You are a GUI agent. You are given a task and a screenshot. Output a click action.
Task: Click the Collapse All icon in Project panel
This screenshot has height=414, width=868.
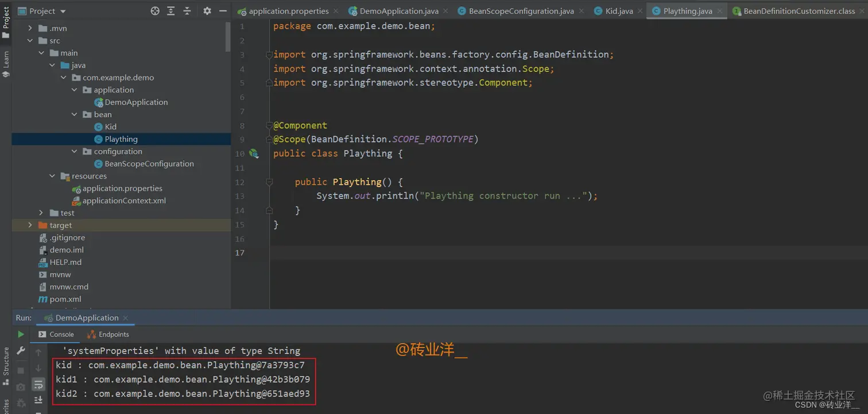tap(187, 11)
